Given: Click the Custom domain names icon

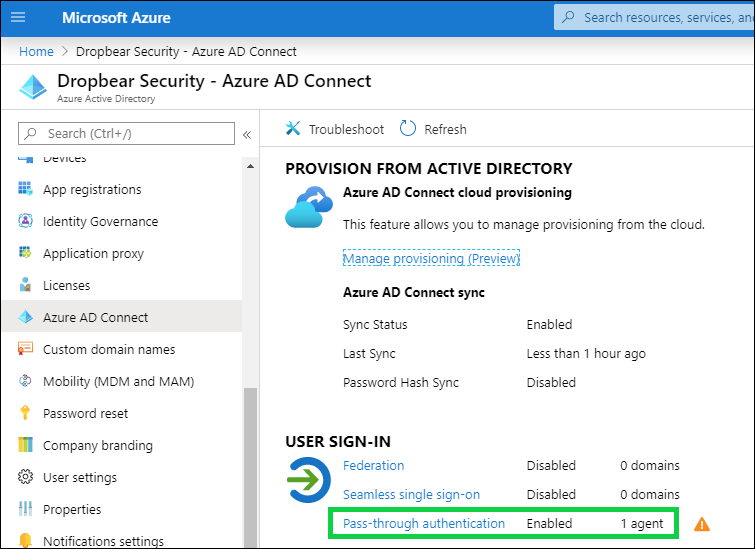Looking at the screenshot, I should point(25,349).
